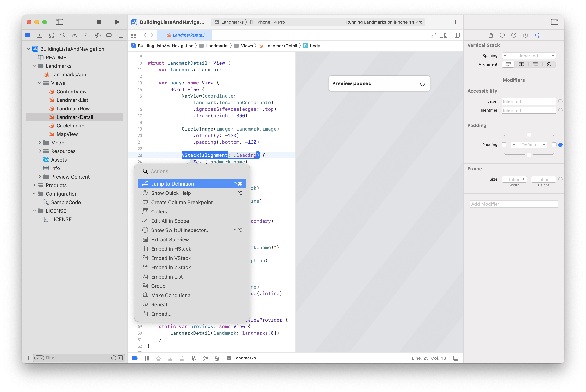
Task: Hide the navigator sidebar
Action: click(x=59, y=22)
